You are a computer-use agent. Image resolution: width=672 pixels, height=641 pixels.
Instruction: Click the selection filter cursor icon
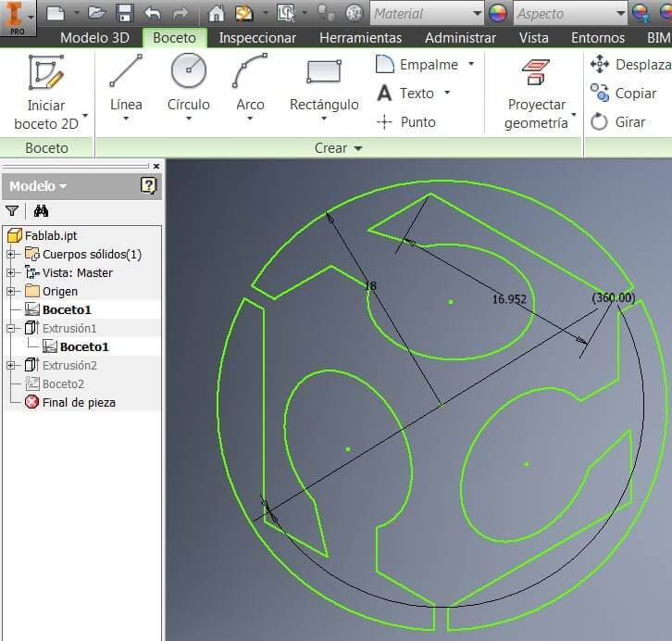286,13
